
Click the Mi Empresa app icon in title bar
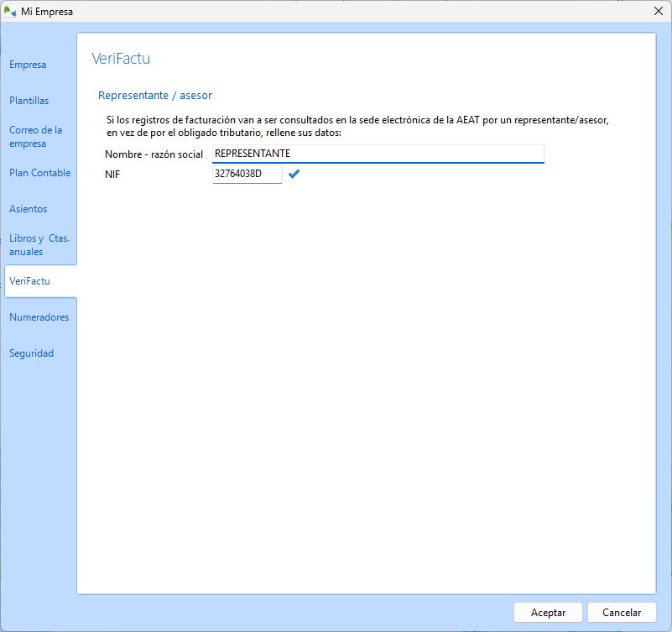[x=11, y=11]
